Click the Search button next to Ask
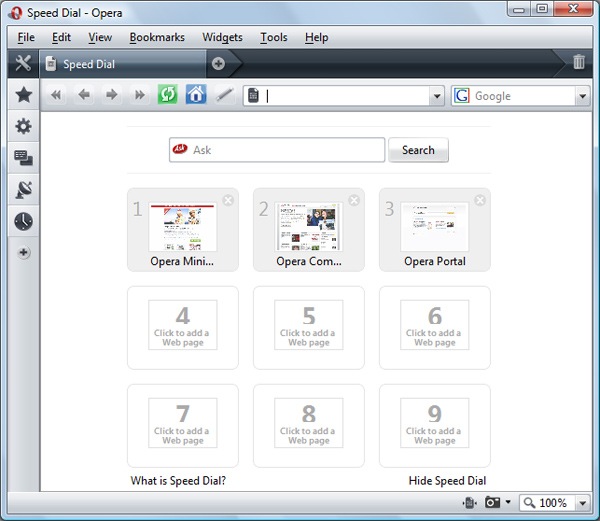This screenshot has width=600, height=521. (418, 150)
